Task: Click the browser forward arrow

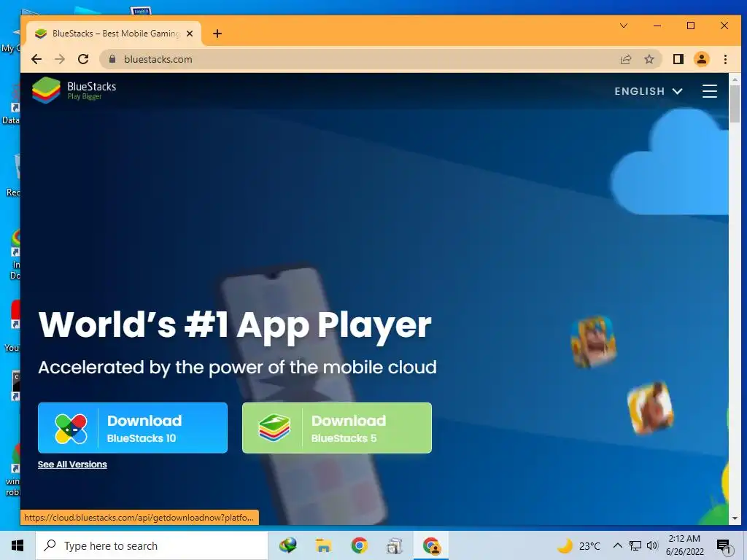Action: pyautogui.click(x=60, y=59)
